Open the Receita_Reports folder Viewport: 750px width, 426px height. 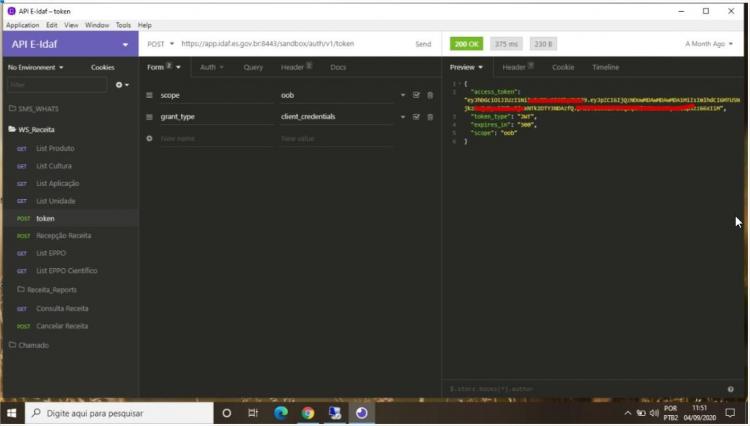[x=47, y=290]
